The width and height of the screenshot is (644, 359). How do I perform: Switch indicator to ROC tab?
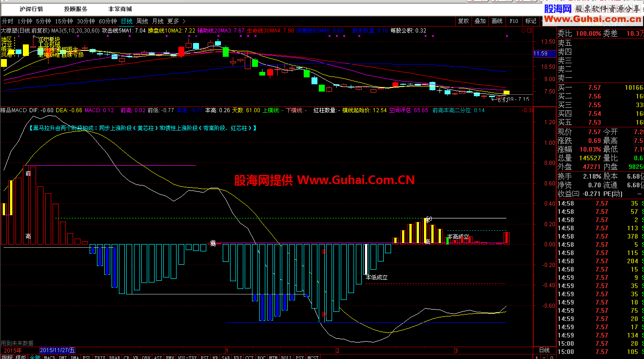(261, 356)
